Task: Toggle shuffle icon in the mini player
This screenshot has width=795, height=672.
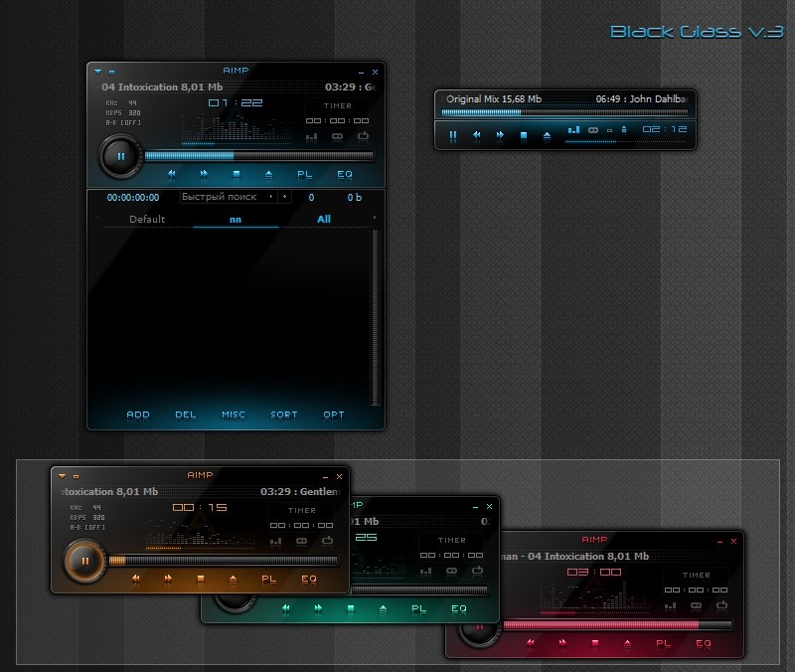Action: [593, 130]
